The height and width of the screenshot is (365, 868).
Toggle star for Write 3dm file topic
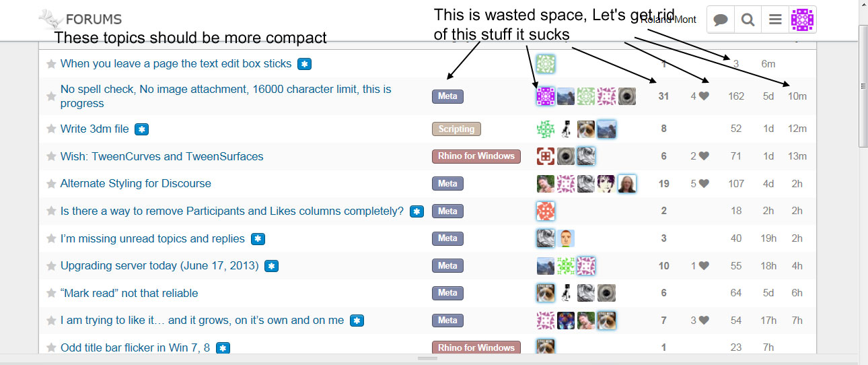(x=51, y=129)
